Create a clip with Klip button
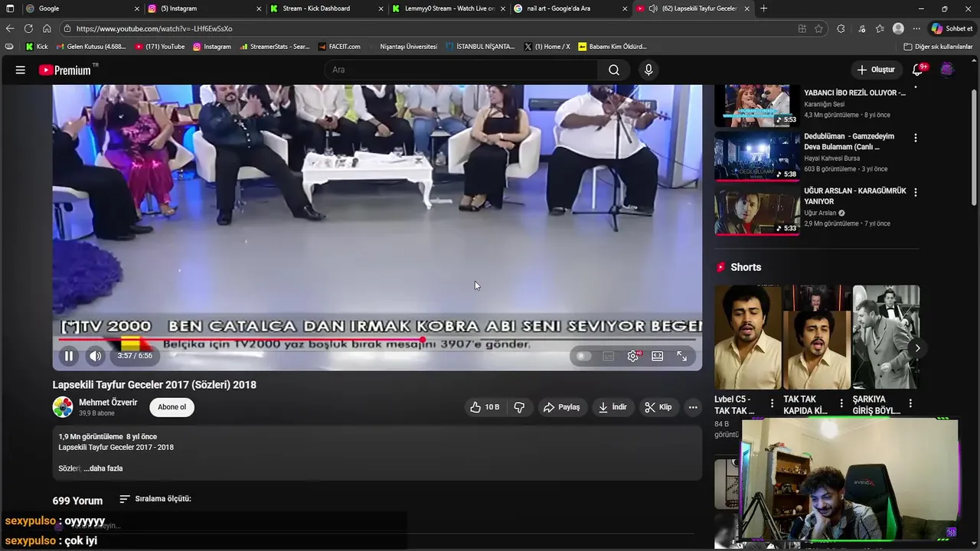The image size is (980, 551). tap(658, 407)
